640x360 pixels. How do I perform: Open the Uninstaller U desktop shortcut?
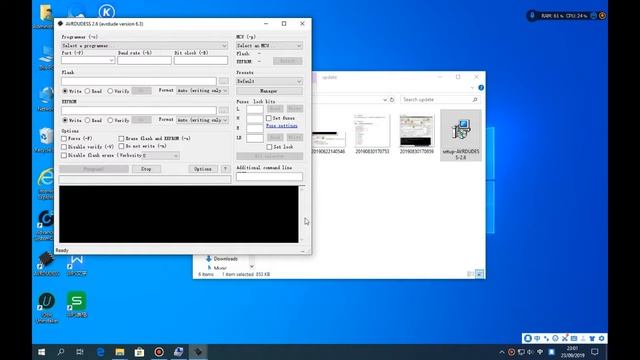46,307
